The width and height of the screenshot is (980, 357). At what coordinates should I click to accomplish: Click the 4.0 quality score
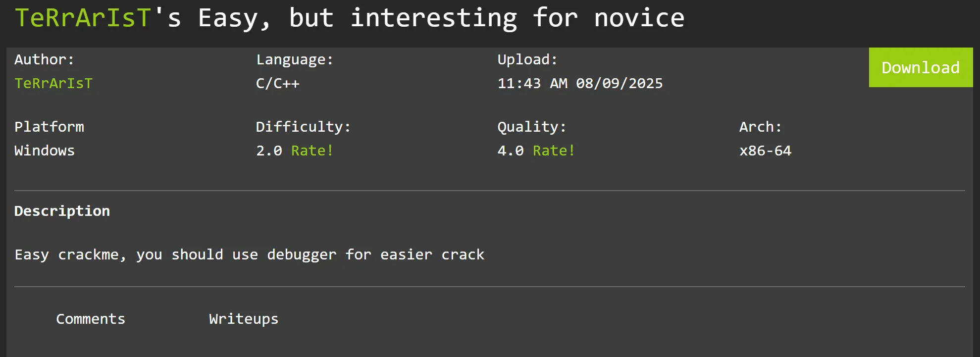pos(511,151)
